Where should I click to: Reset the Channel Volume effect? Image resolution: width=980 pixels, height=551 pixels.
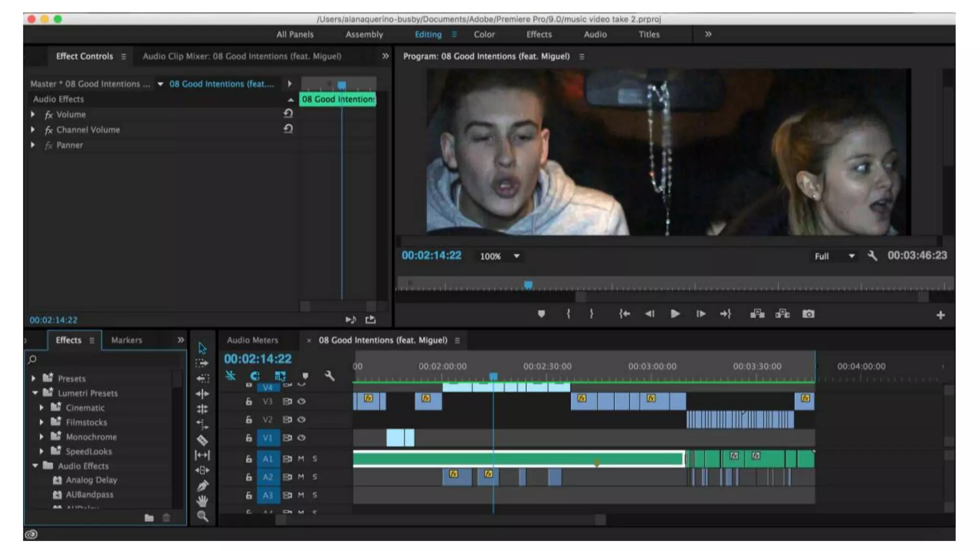pyautogui.click(x=288, y=129)
